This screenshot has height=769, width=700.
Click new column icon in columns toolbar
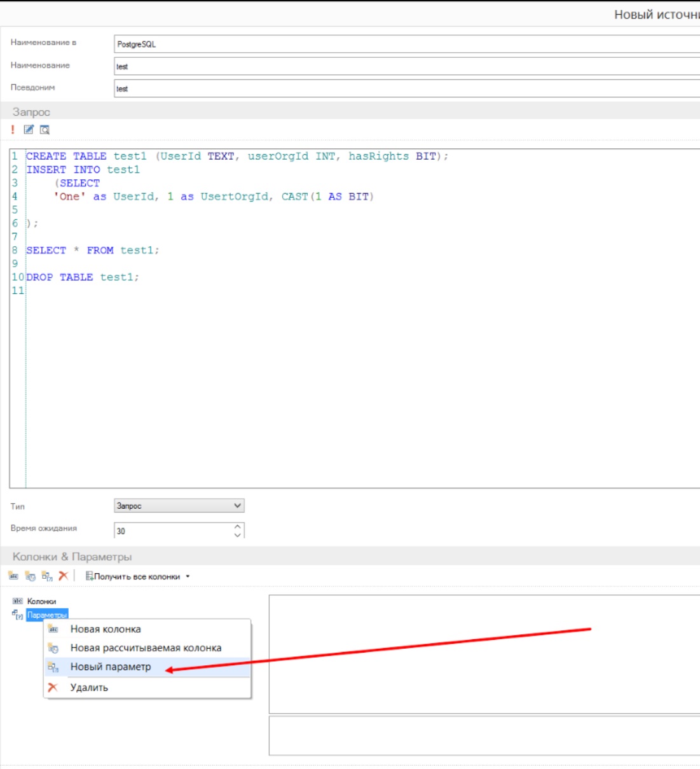click(x=13, y=576)
